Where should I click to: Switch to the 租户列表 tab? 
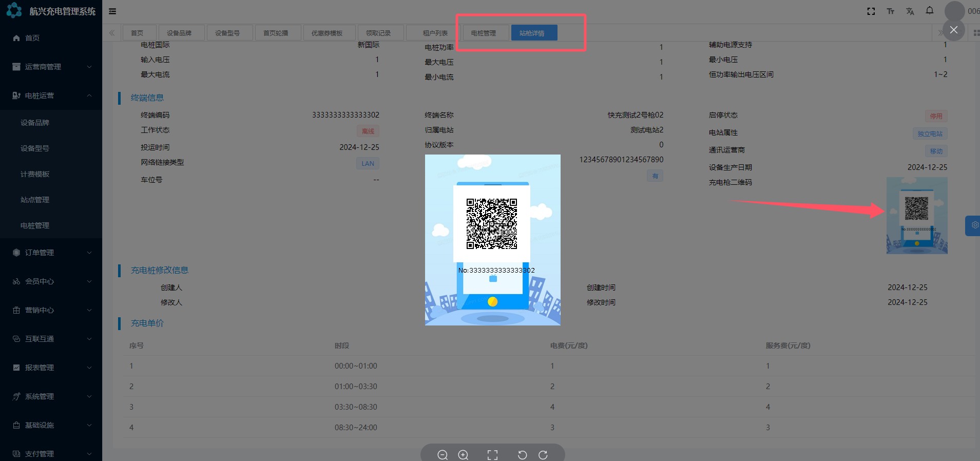click(x=435, y=33)
